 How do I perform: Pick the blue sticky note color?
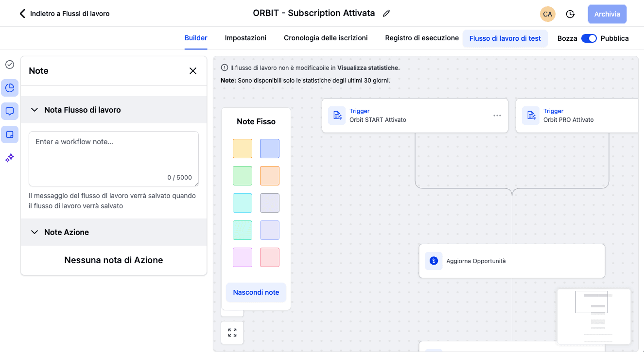(270, 149)
